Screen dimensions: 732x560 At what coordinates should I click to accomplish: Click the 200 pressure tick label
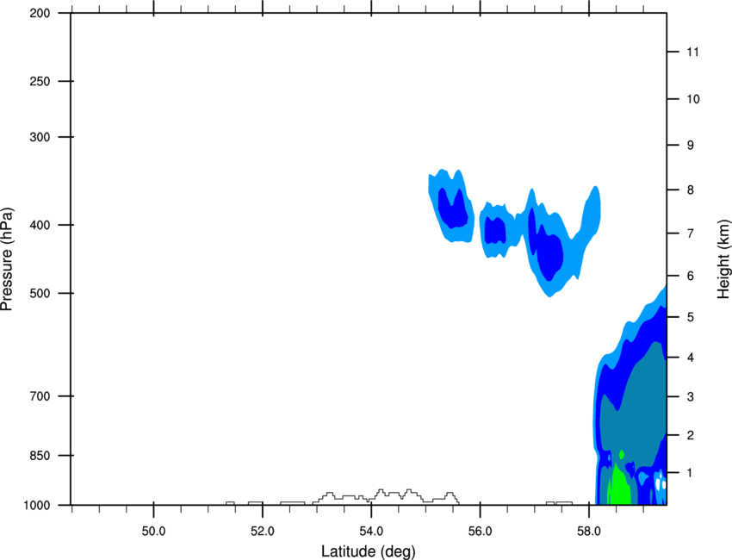(x=40, y=13)
